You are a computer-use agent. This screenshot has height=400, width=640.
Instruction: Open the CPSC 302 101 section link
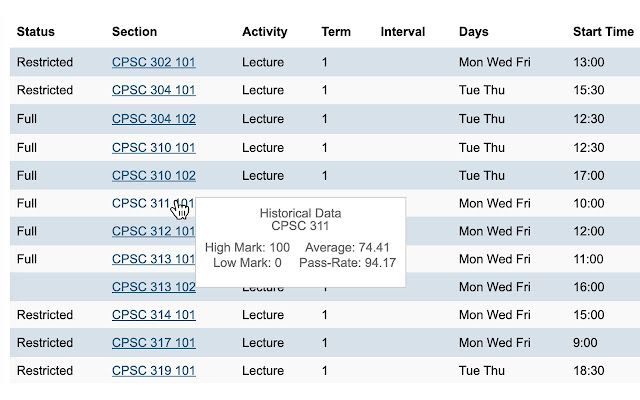pos(153,62)
